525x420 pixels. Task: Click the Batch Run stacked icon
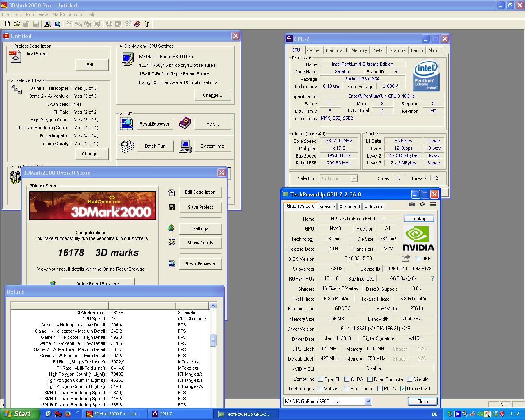127,146
